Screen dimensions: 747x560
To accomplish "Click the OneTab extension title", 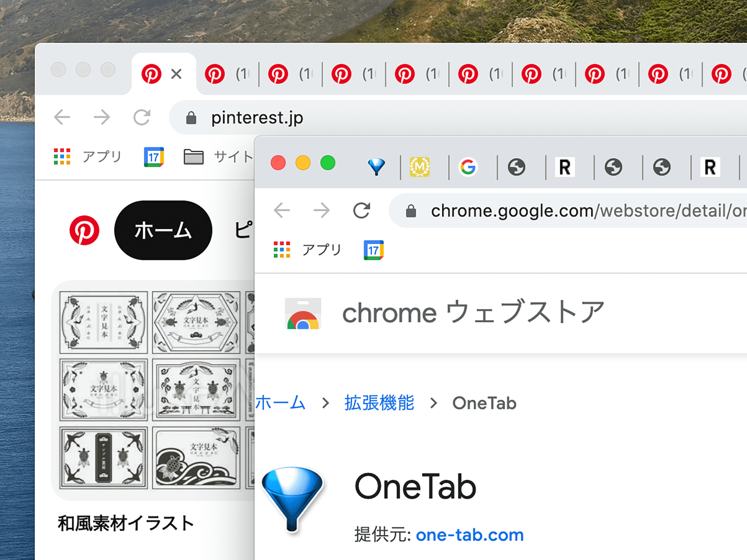I will click(x=415, y=486).
